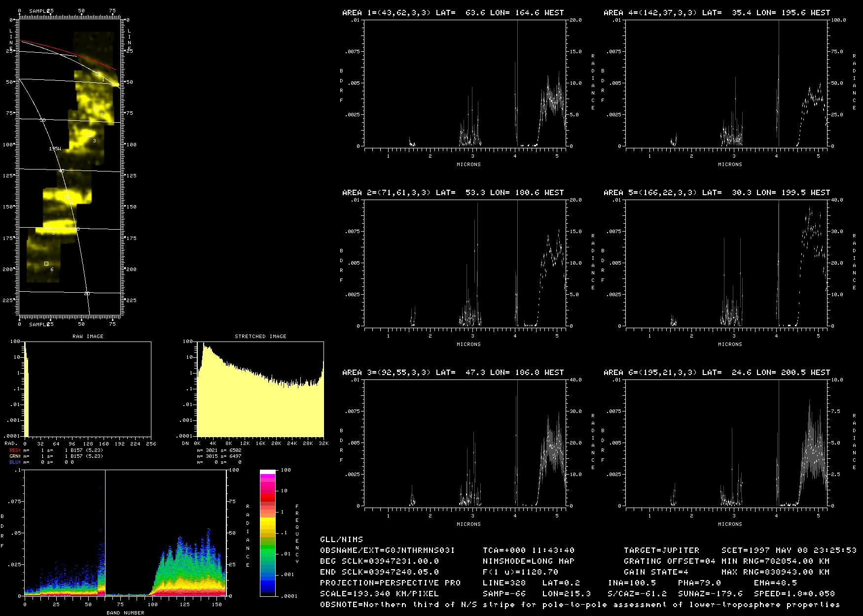Click the frequency color scale bar

click(x=267, y=533)
